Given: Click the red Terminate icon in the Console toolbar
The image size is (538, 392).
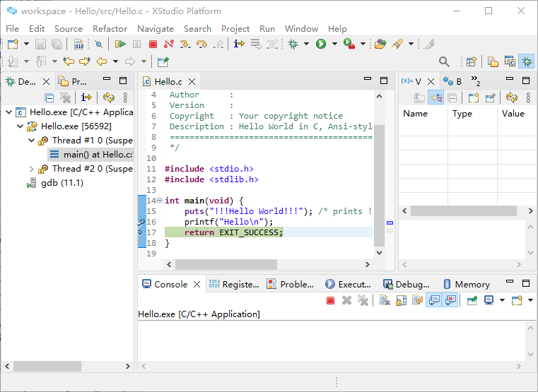Looking at the screenshot, I should click(x=330, y=300).
